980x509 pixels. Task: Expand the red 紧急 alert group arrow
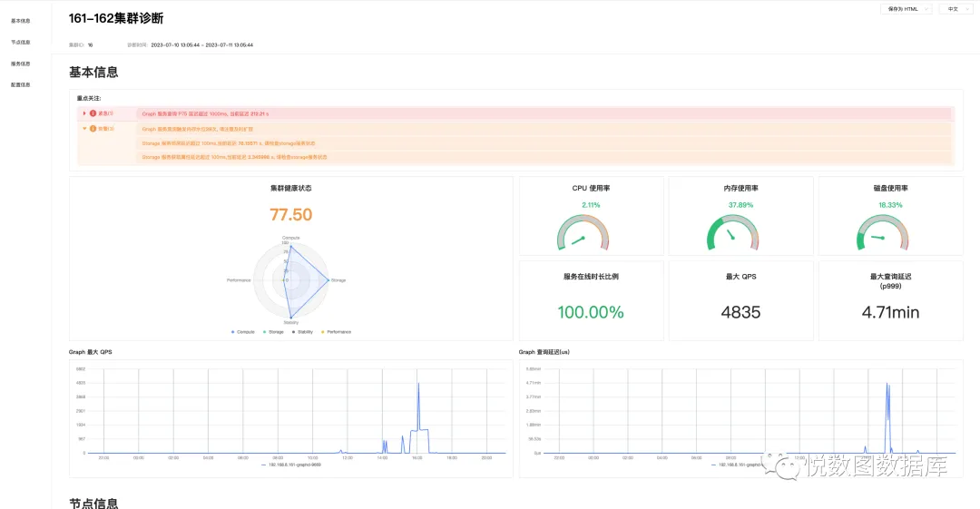[x=84, y=113]
